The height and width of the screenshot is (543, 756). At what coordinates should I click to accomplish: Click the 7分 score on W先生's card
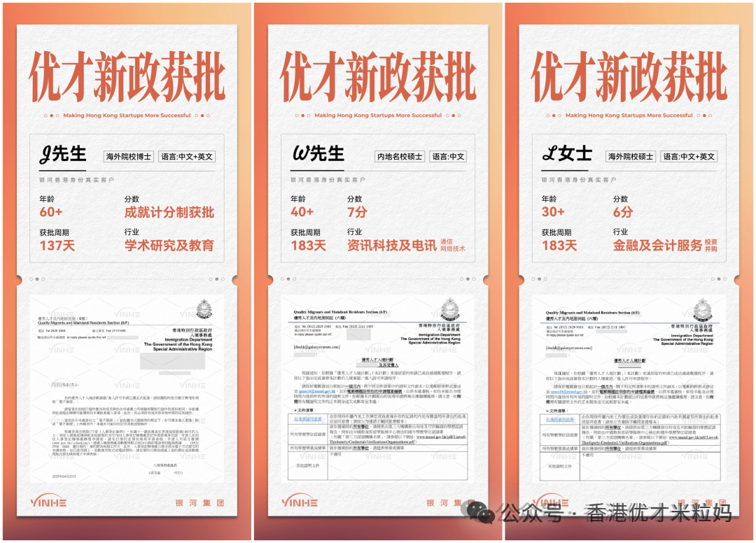pyautogui.click(x=357, y=212)
